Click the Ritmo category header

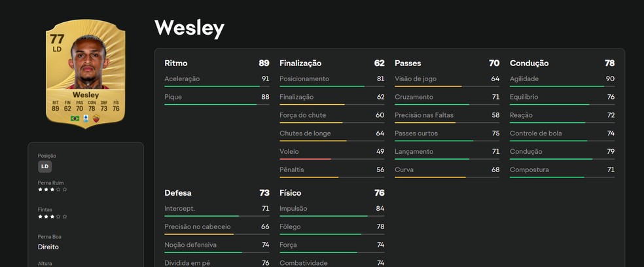[x=176, y=63]
